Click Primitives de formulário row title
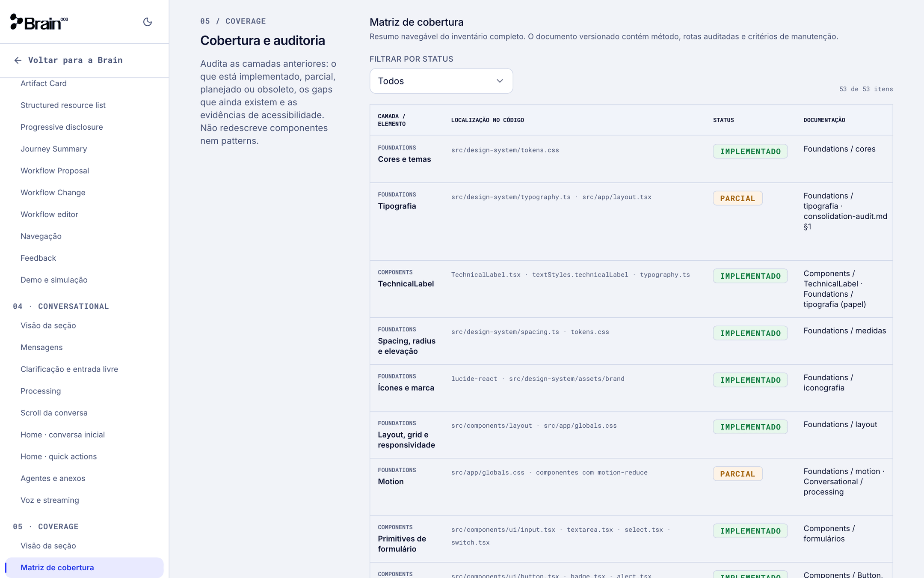Viewport: 924px width, 578px height. (402, 544)
